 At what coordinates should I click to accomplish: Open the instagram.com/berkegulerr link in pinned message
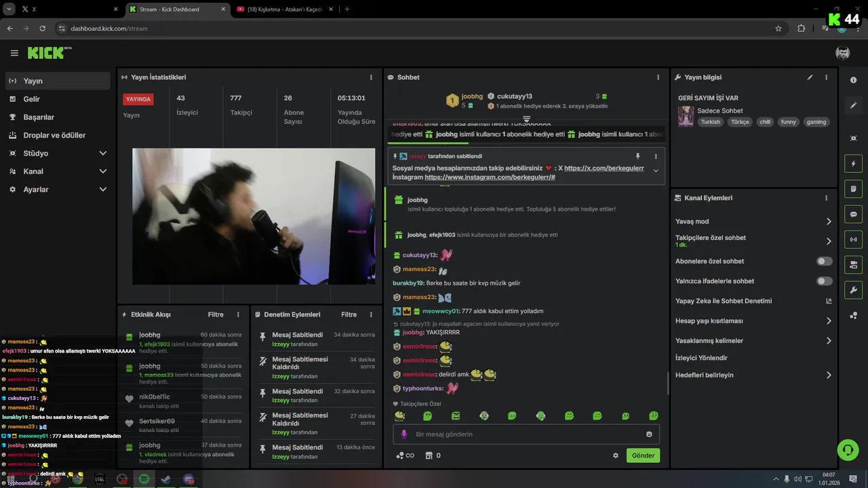(x=490, y=177)
